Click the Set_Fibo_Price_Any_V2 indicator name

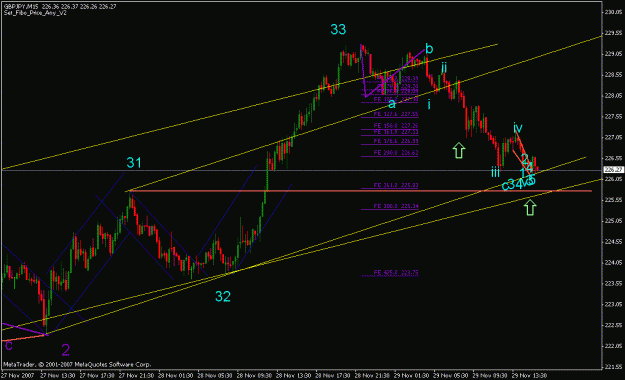35,13
